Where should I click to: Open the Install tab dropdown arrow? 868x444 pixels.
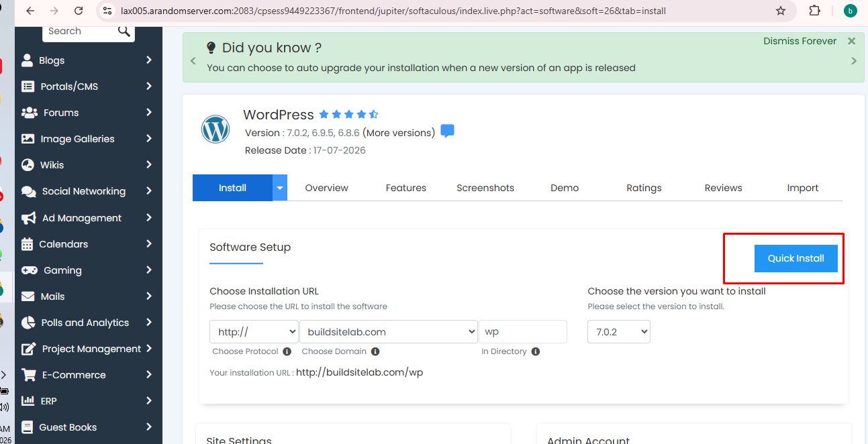pos(280,188)
